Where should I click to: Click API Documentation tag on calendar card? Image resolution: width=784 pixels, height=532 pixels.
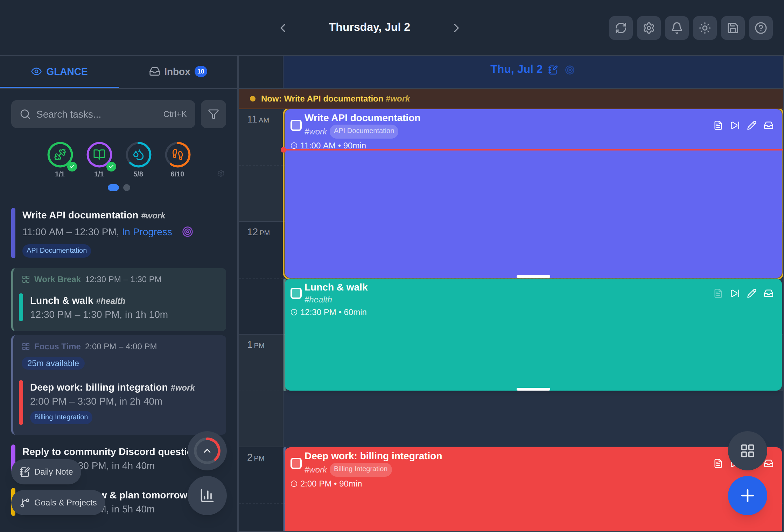[364, 131]
